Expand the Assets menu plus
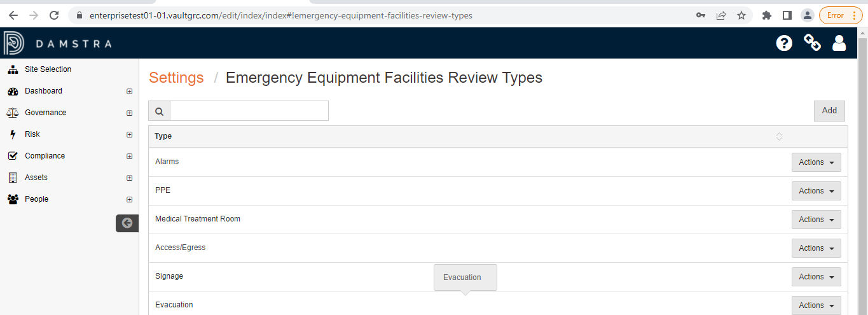Screen dimensions: 868x315 [x=129, y=178]
